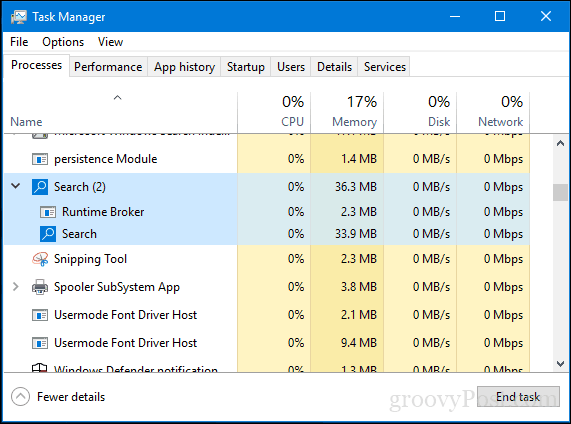Click the 3.8 MB memory value
Image resolution: width=571 pixels, height=424 pixels.
[x=359, y=287]
